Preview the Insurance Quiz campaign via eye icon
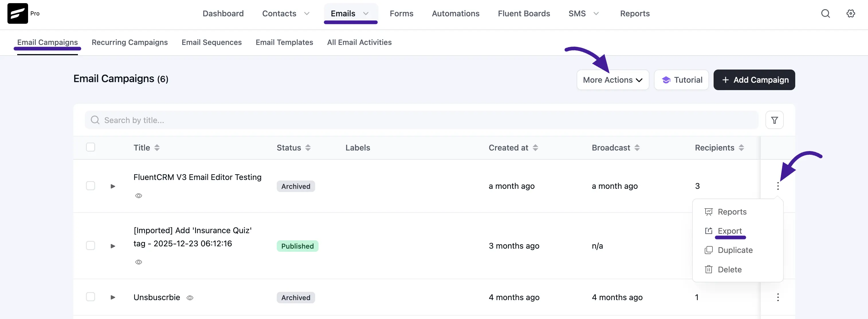The height and width of the screenshot is (319, 868). click(x=138, y=262)
